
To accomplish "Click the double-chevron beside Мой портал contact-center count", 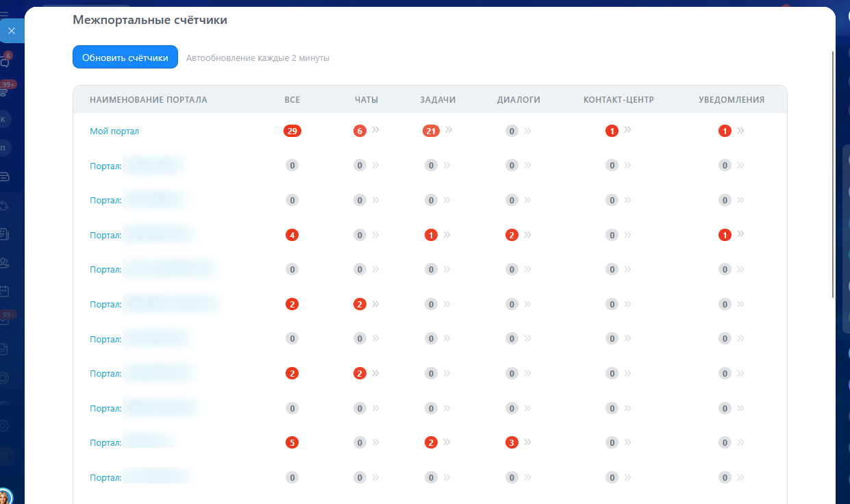I will (627, 129).
